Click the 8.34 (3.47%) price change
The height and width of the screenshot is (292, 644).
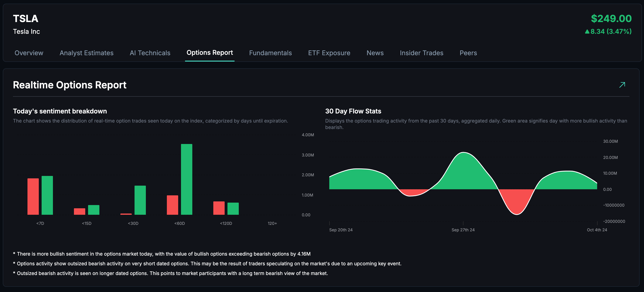point(608,32)
